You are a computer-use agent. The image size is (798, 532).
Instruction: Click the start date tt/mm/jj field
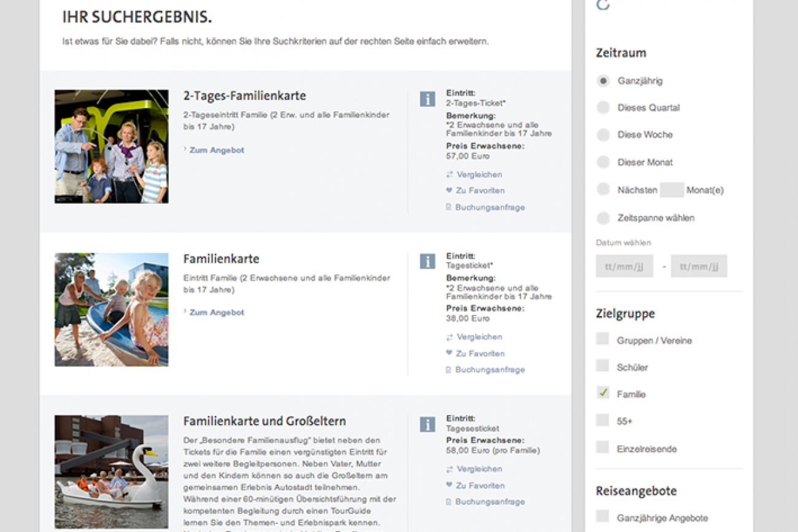tap(624, 266)
